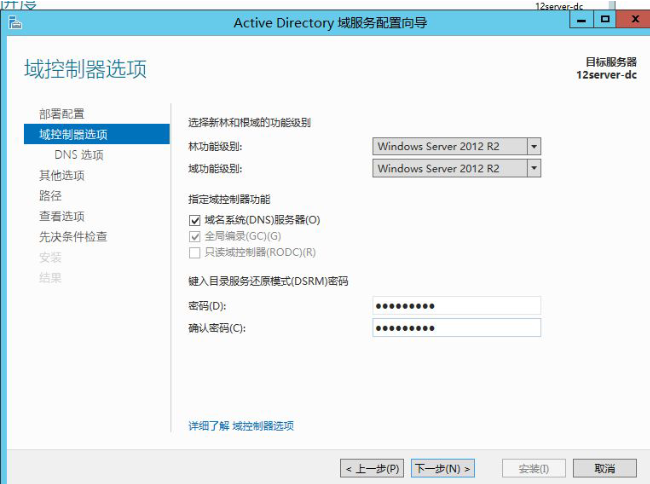
Task: Cancel the wizard with 取消
Action: [603, 468]
